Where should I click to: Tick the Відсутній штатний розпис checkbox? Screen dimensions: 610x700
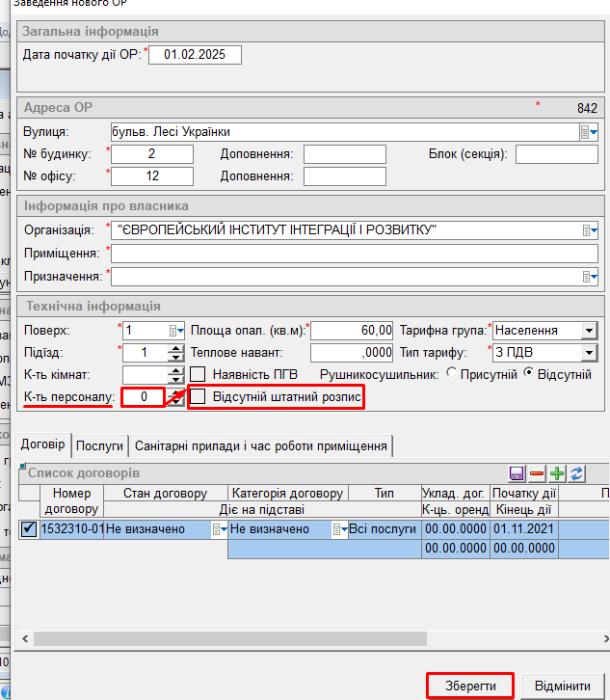(199, 397)
